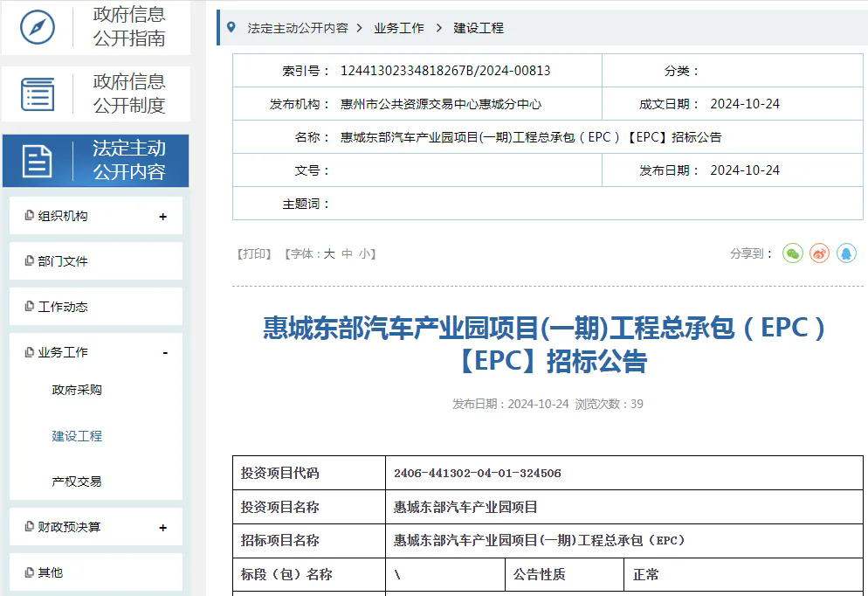Click the small icon beside 部门文件
This screenshot has width=868, height=596.
pyautogui.click(x=30, y=261)
